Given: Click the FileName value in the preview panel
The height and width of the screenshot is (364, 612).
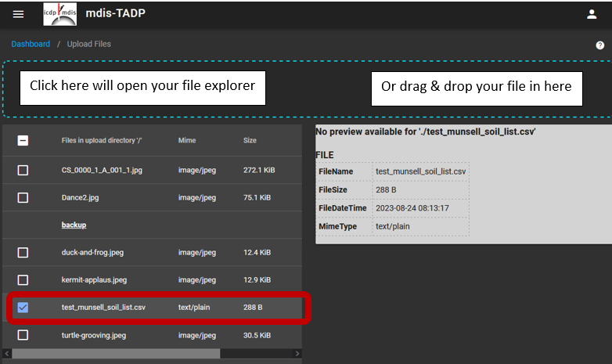Looking at the screenshot, I should click(x=421, y=171).
